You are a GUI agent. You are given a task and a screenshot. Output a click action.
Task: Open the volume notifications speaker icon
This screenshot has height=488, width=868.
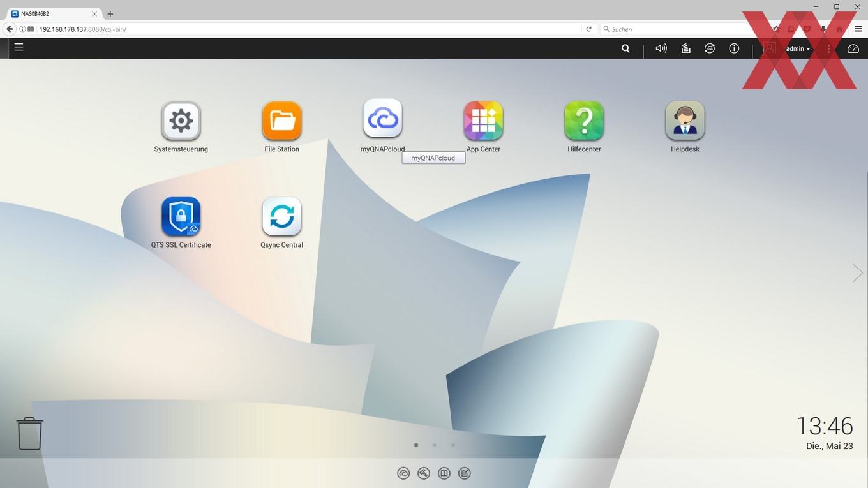point(661,48)
